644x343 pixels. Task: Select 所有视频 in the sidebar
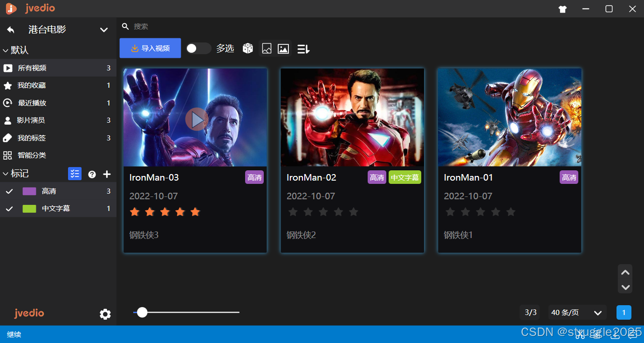(x=58, y=68)
